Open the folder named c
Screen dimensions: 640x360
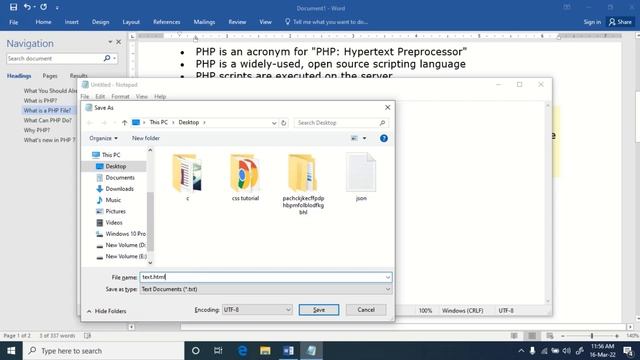(187, 177)
